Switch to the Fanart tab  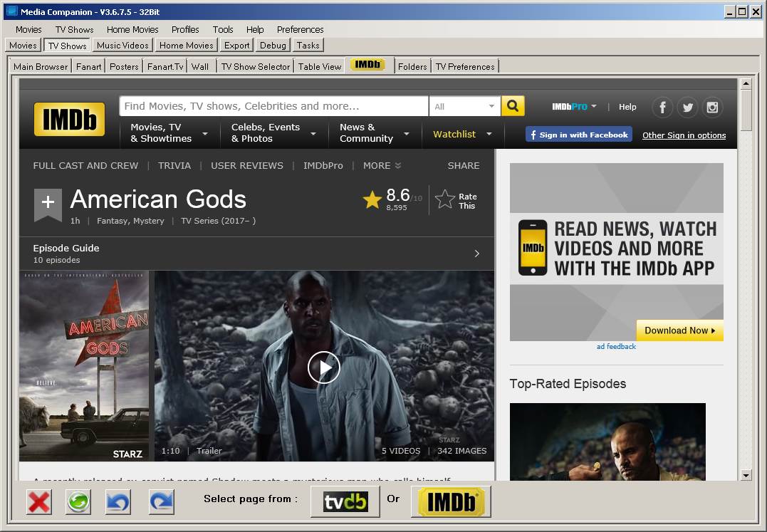(88, 66)
